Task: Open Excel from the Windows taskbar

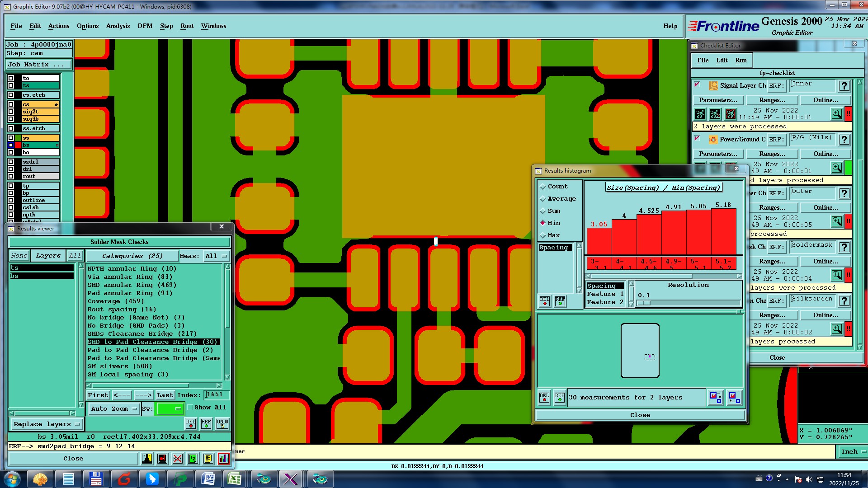Action: (x=234, y=479)
